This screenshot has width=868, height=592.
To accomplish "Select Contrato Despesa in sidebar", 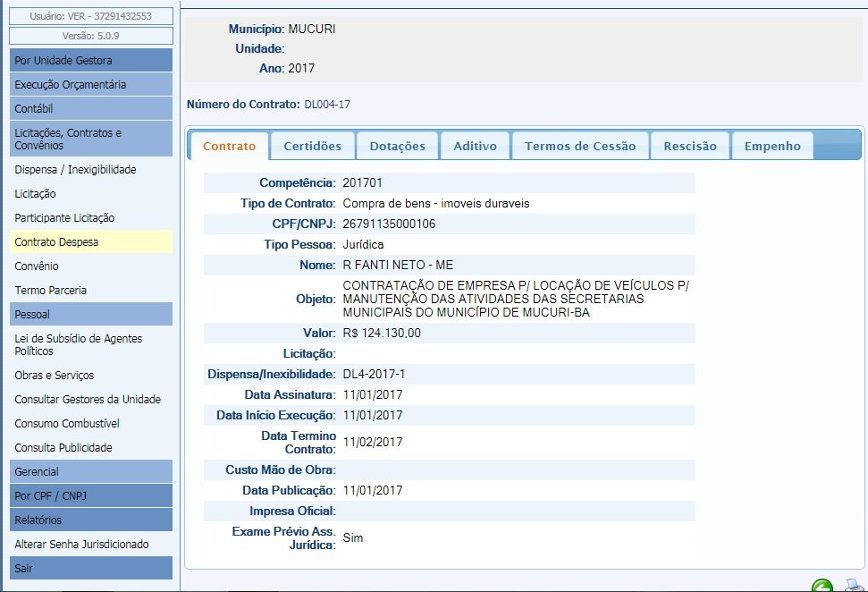I will click(56, 242).
